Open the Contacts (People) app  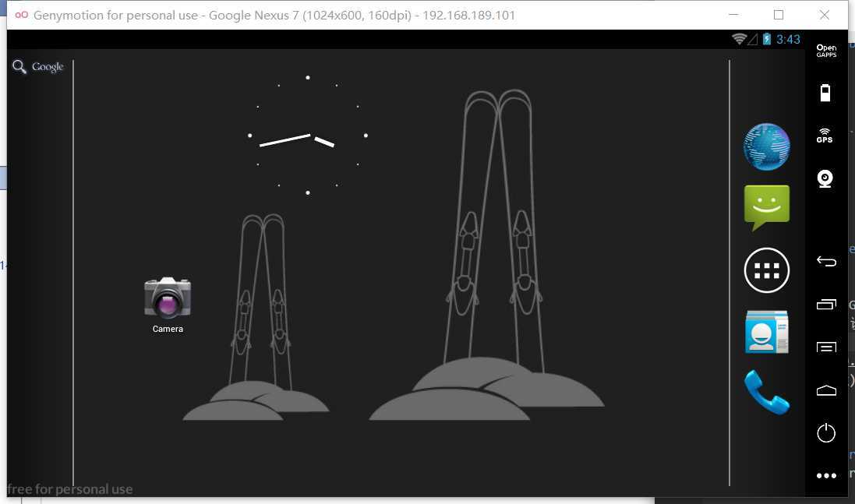point(767,331)
